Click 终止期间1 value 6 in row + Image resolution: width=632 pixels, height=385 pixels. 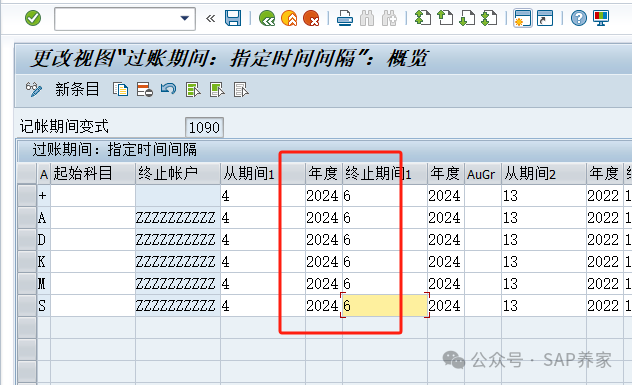pos(385,196)
